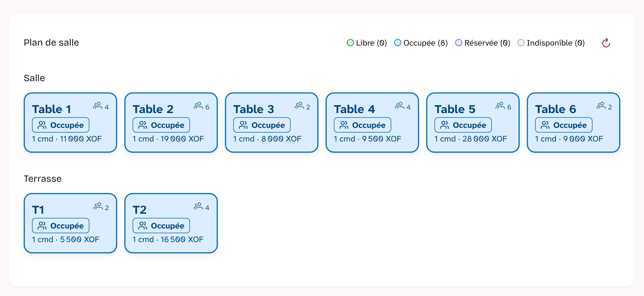The image size is (644, 296).
Task: Click the capacity icon on T2
Action: pos(198,206)
